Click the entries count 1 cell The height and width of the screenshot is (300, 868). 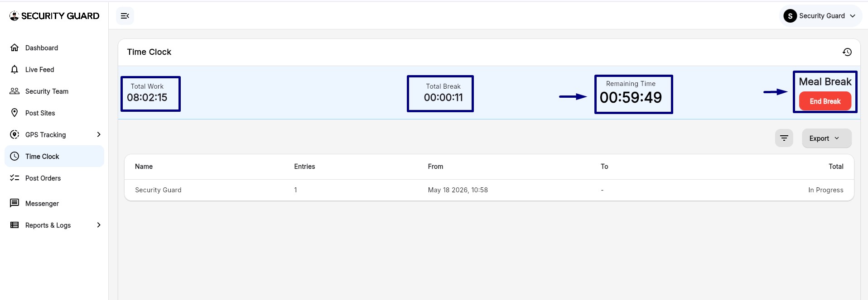(x=295, y=190)
